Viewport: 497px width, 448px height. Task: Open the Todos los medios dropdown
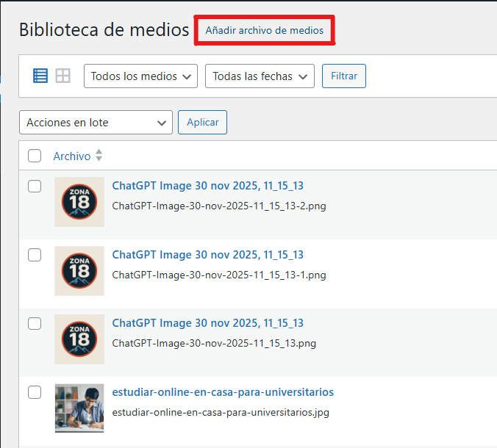[140, 76]
